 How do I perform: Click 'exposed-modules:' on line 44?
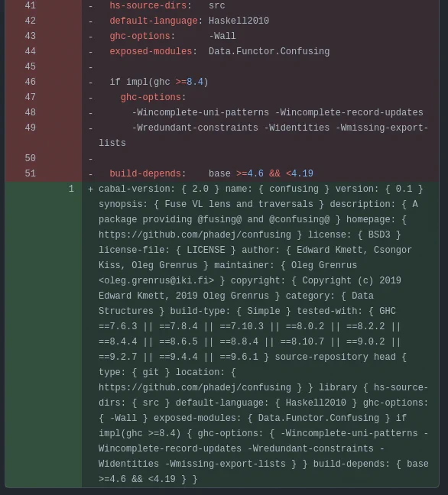coord(153,51)
